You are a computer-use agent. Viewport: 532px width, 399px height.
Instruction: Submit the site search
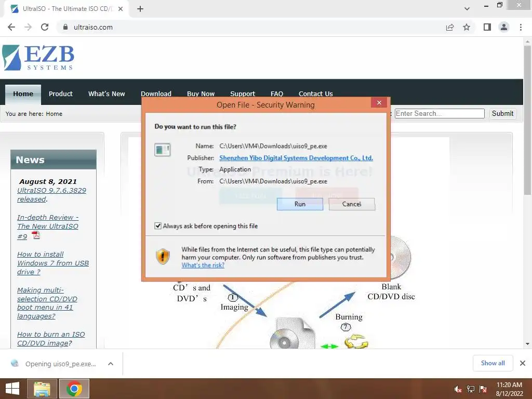pos(502,114)
